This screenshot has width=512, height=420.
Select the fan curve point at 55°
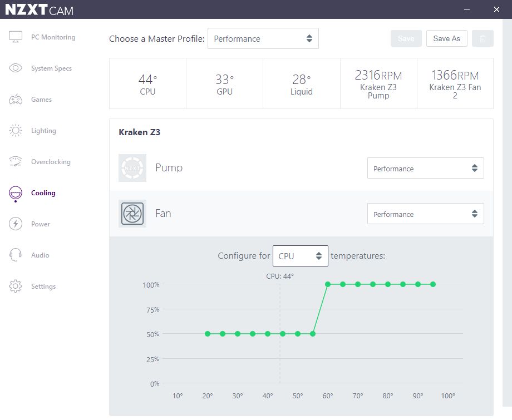[x=313, y=334]
